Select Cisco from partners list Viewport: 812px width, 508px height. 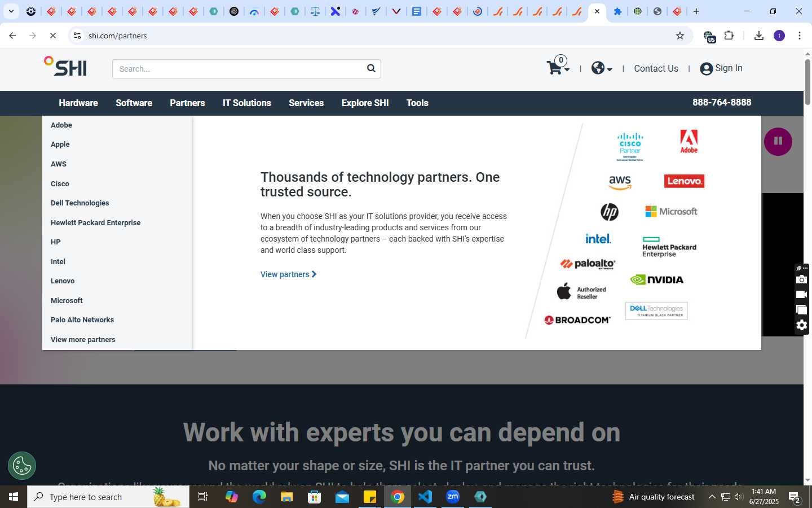tap(60, 184)
